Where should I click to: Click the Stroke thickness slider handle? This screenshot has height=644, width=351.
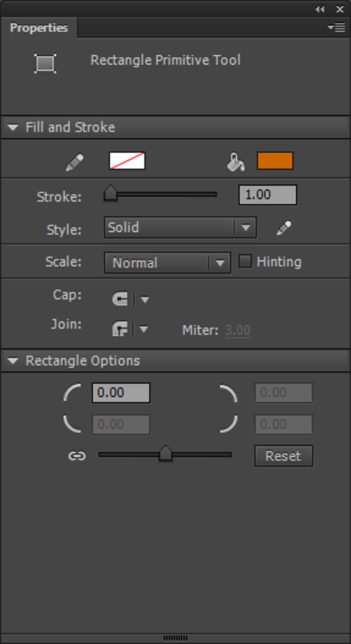pyautogui.click(x=110, y=194)
